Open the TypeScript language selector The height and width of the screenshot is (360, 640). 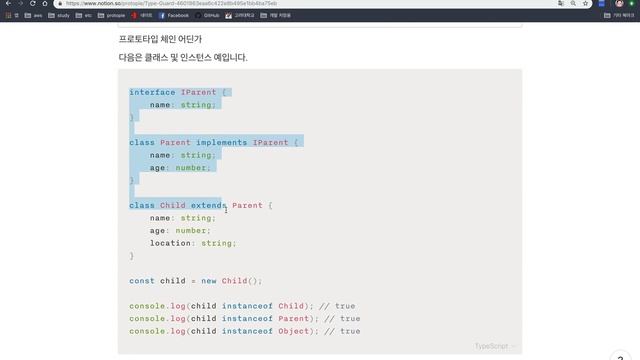click(494, 346)
